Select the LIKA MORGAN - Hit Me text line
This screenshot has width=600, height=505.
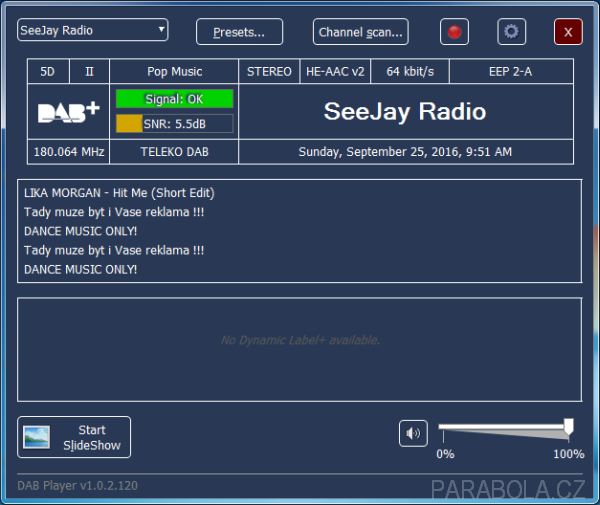coord(119,193)
